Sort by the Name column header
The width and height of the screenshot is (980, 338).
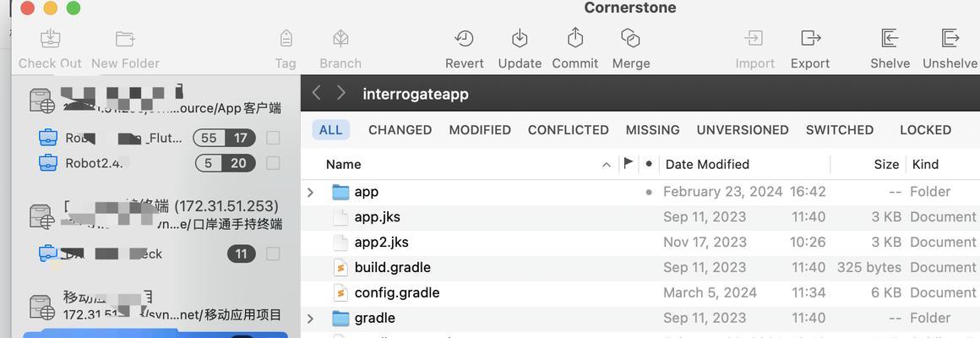coord(344,164)
